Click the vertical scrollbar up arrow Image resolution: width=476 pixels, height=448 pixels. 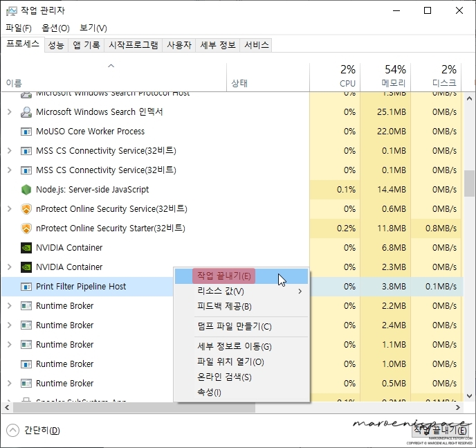[x=469, y=99]
